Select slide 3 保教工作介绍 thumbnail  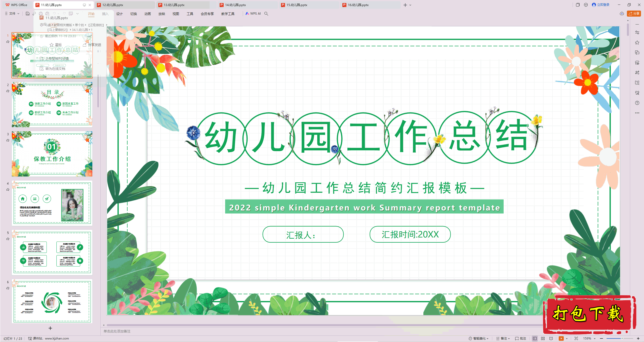point(52,154)
